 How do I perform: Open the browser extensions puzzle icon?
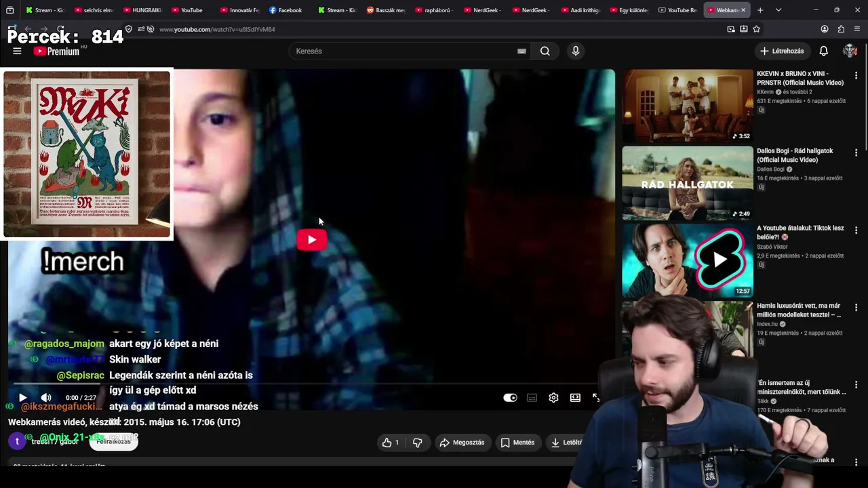(841, 29)
